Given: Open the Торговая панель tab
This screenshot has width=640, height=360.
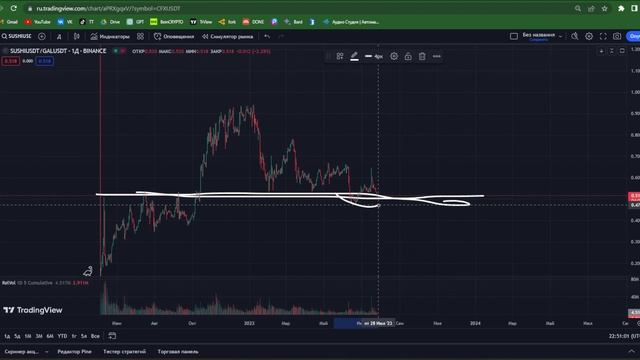Looking at the screenshot, I should (178, 351).
